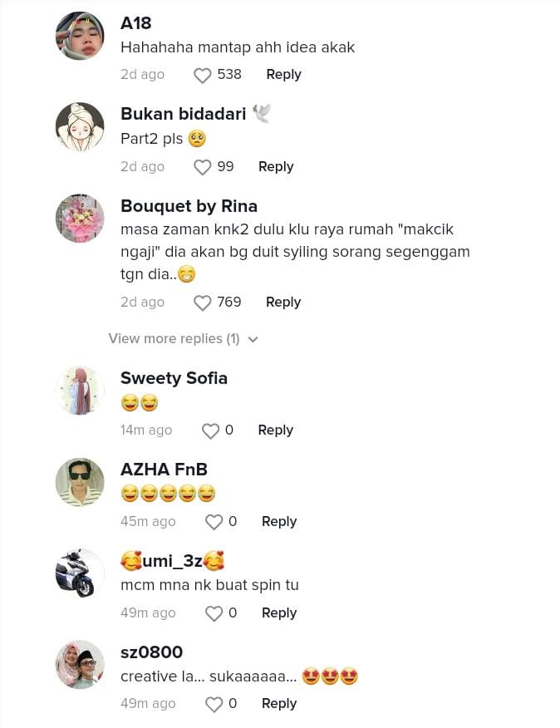
Task: Expand View more replies (1)
Action: 174,339
